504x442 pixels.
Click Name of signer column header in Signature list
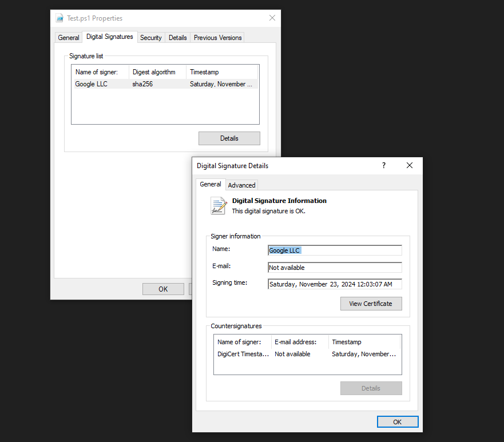(100, 72)
